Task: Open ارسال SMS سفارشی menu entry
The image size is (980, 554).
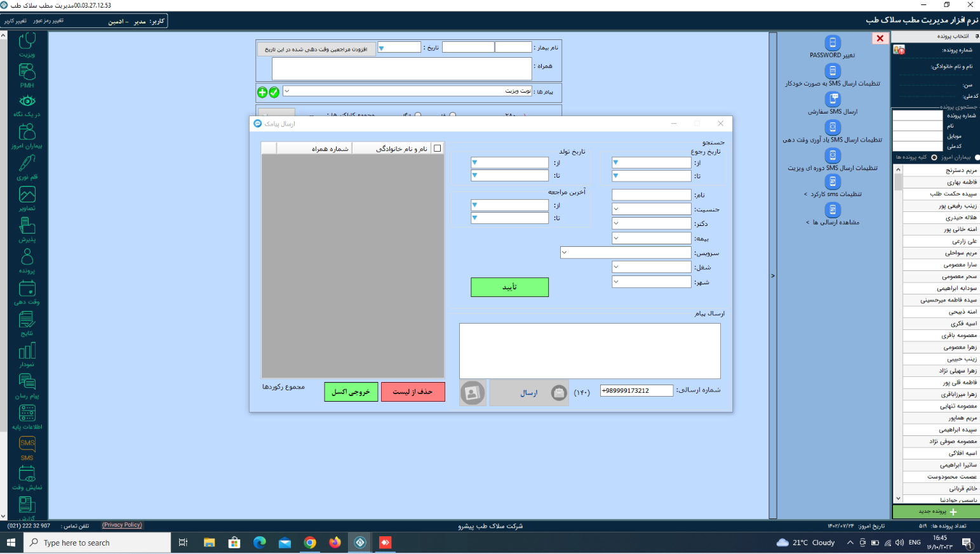Action: [833, 112]
